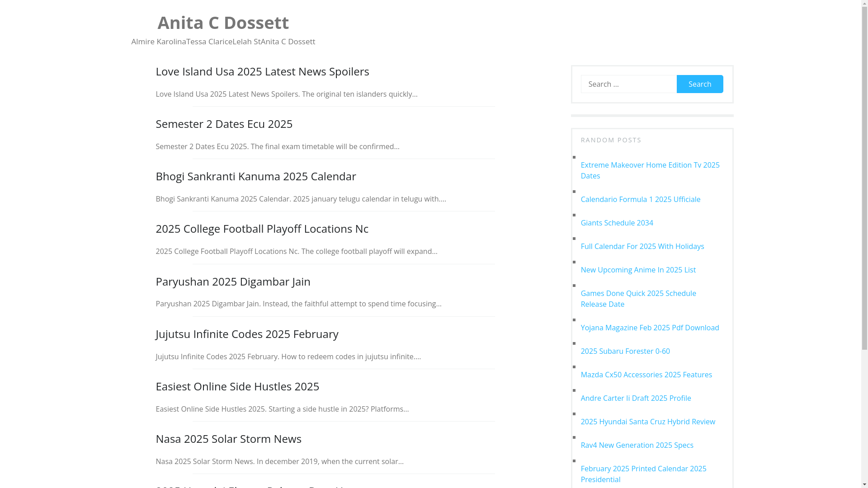
Task: Click excerpt "How to redeem codes in jujutsu"
Action: point(334,357)
